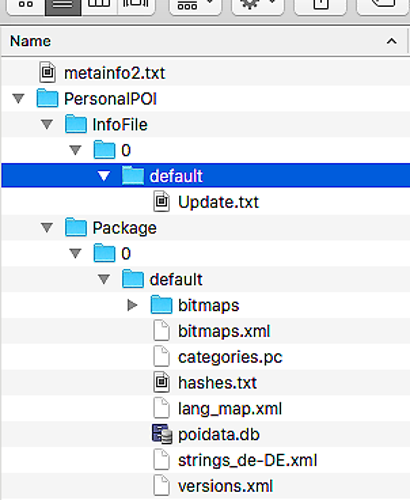This screenshot has width=410, height=500.
Task: Select the versions.xml filename
Action: coord(225,486)
